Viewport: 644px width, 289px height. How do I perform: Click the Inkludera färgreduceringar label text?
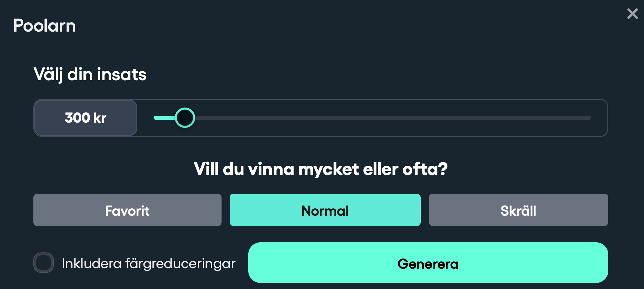(148, 263)
